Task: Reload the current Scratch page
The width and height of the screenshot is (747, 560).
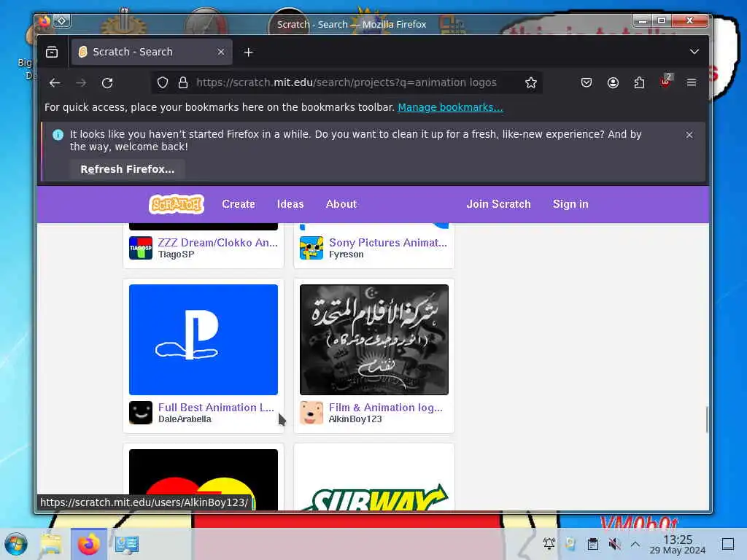Action: [107, 83]
